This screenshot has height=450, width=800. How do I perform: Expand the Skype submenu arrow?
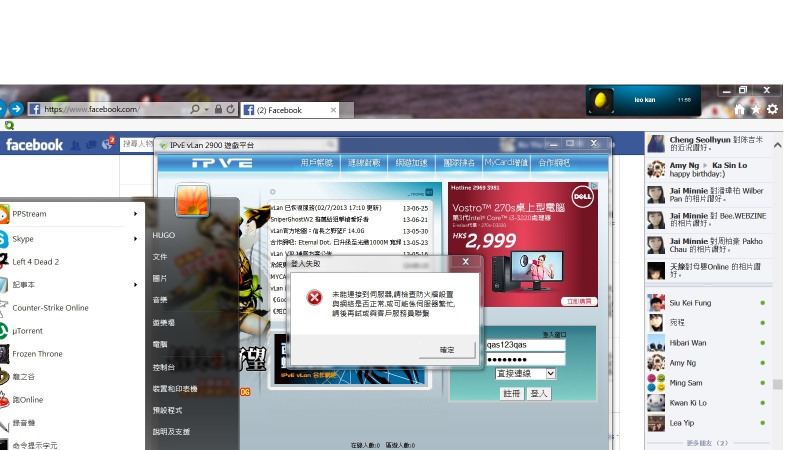coord(135,239)
